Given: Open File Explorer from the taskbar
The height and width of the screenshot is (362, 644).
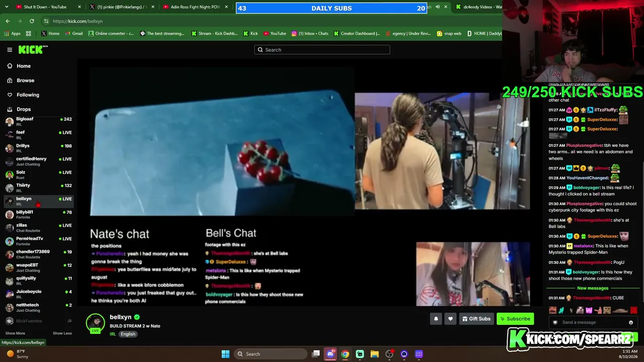Looking at the screenshot, I should click(375, 354).
